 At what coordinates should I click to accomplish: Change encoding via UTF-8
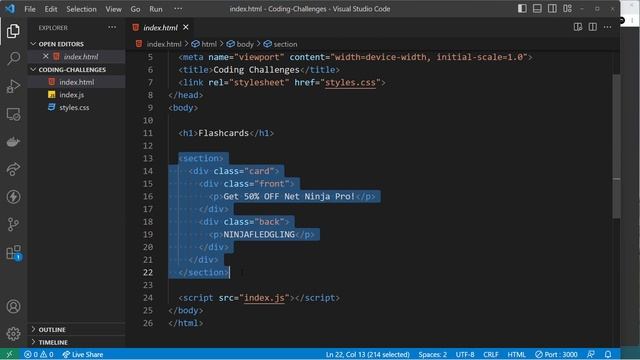[x=465, y=354]
